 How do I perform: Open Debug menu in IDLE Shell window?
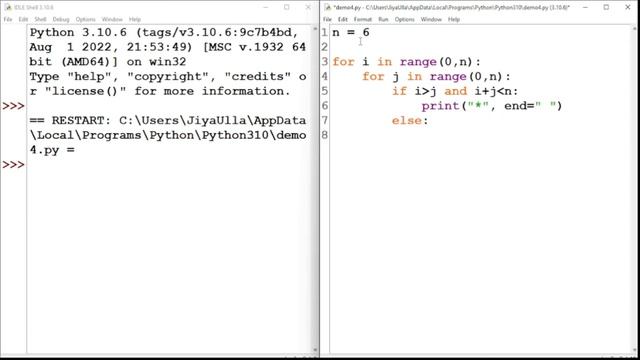tap(61, 19)
